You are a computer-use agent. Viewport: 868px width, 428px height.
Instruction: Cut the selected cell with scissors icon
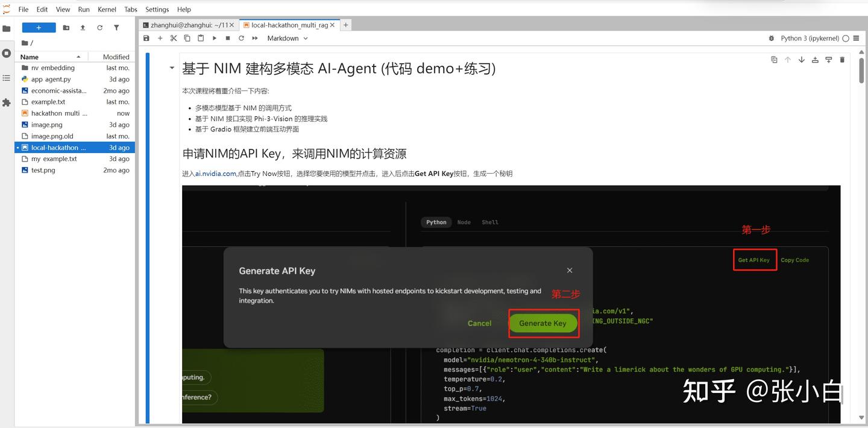[174, 38]
